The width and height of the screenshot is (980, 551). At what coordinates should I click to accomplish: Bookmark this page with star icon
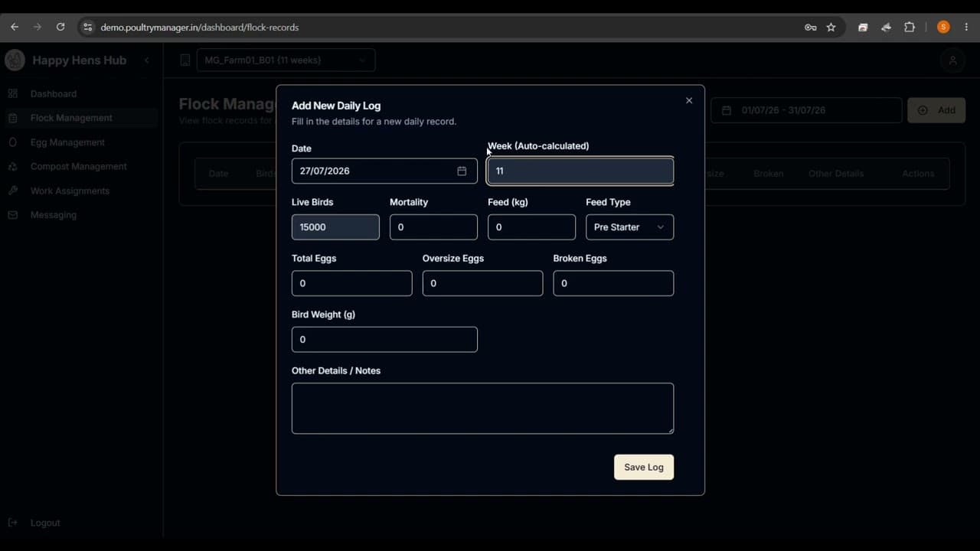click(831, 27)
